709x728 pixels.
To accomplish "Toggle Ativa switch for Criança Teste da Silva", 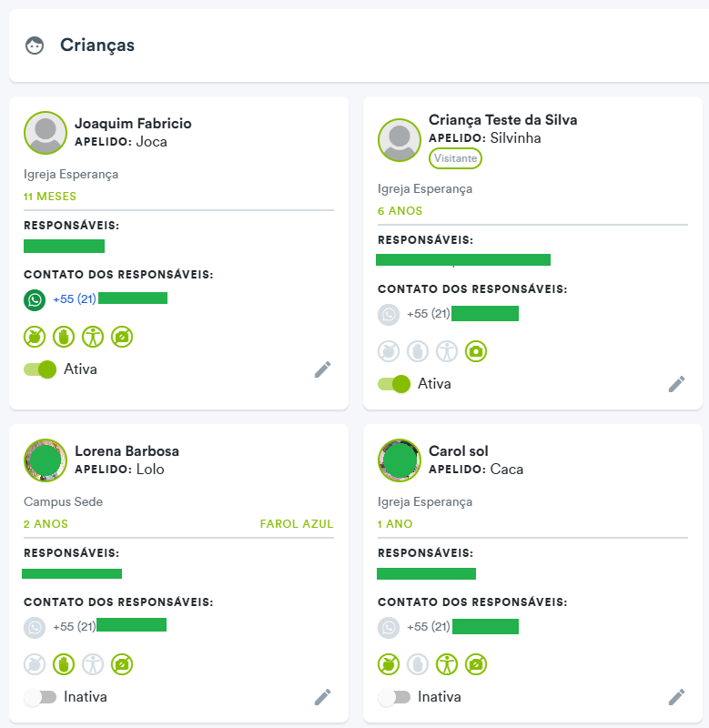I will coord(394,384).
